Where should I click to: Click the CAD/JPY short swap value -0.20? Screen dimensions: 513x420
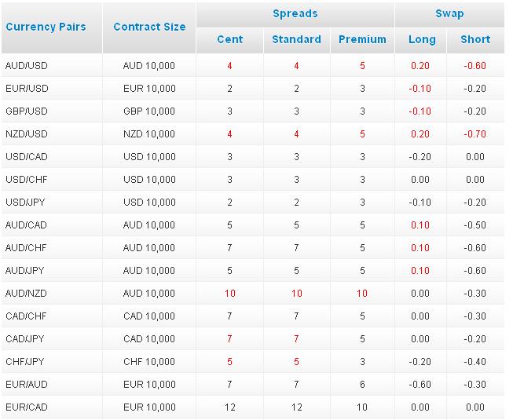tap(475, 339)
